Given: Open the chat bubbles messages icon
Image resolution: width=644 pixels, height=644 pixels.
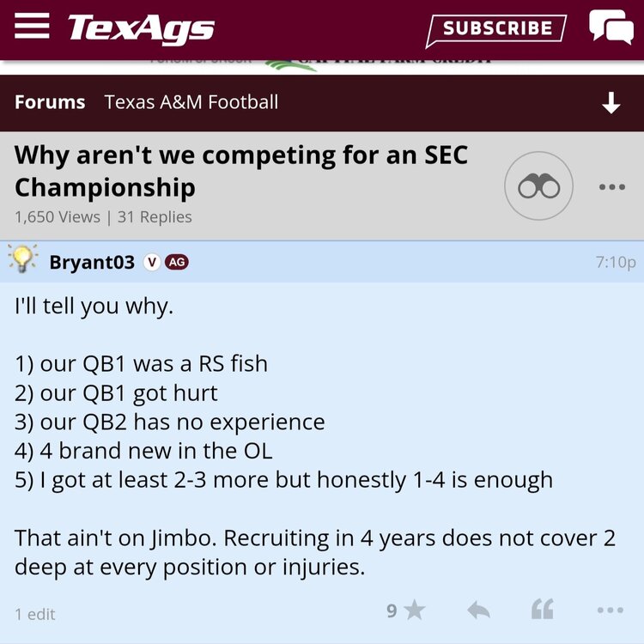Looking at the screenshot, I should [611, 27].
